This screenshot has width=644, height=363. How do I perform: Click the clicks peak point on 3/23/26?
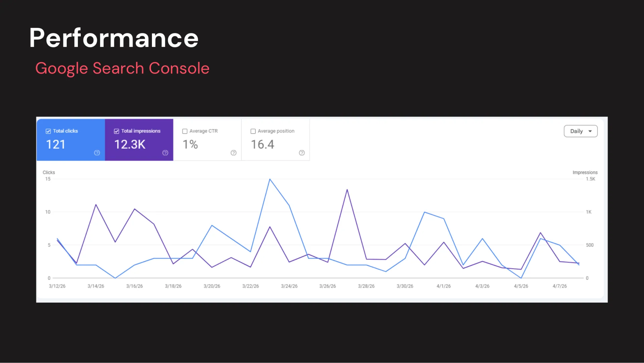[x=270, y=179]
